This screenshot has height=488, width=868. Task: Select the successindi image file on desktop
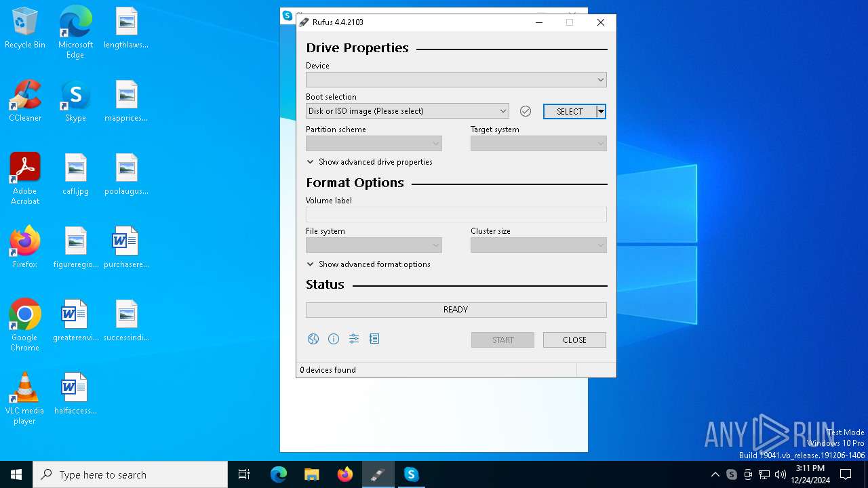pos(126,321)
